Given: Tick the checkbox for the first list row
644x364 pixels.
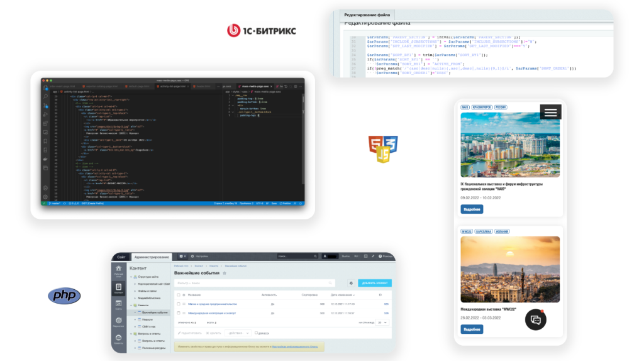Looking at the screenshot, I should [179, 304].
